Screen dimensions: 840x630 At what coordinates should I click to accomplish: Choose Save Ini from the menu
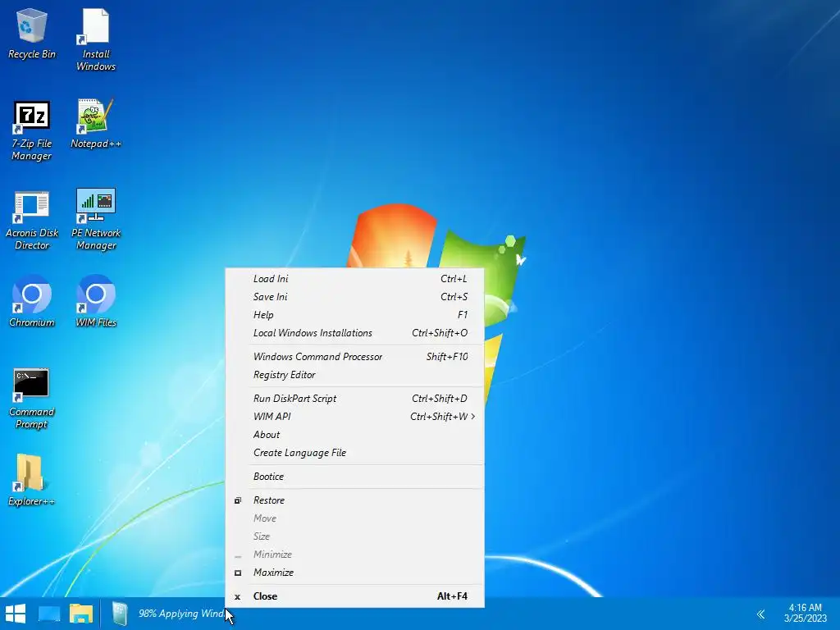click(355, 297)
